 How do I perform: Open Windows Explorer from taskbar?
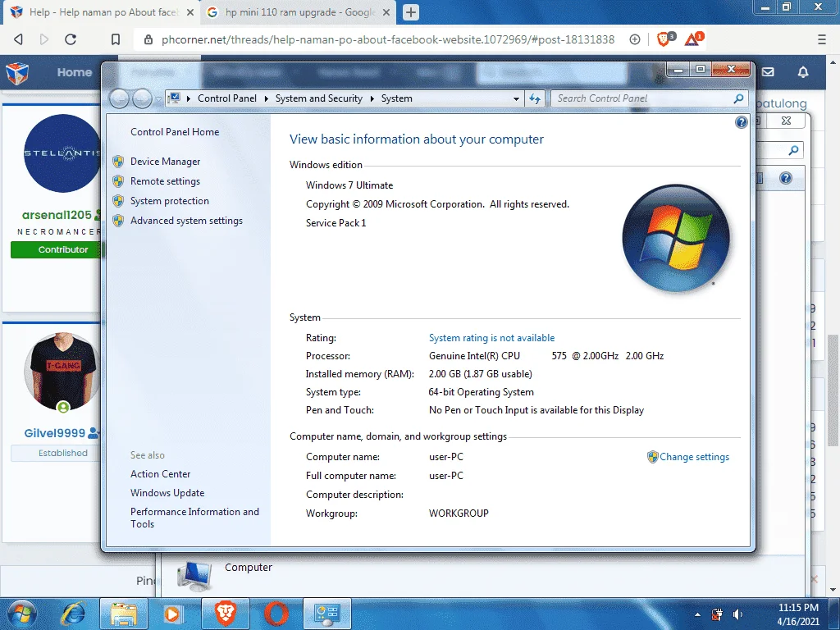click(123, 614)
